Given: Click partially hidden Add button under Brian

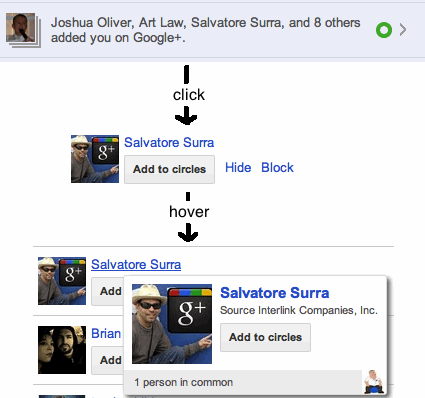Looking at the screenshot, I should click(x=108, y=360).
